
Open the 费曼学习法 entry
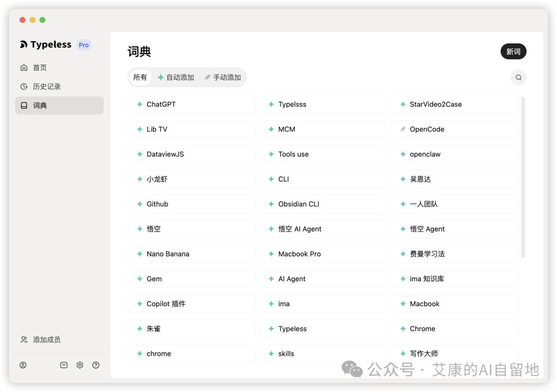pyautogui.click(x=455, y=254)
